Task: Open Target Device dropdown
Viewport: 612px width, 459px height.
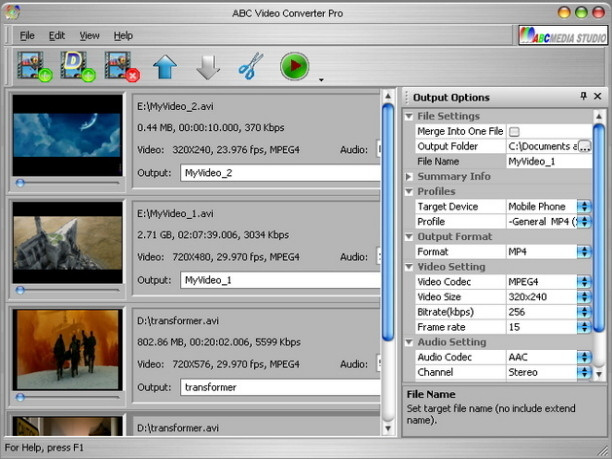Action: point(584,206)
